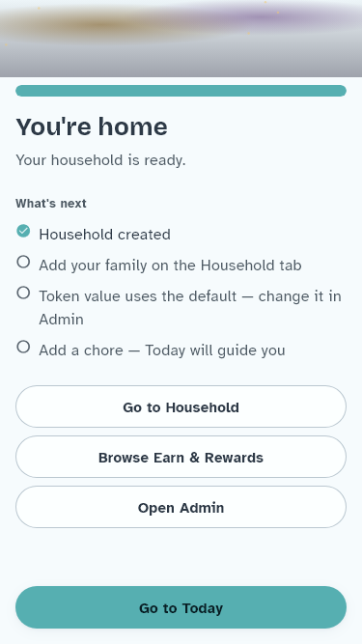Screen dimensions: 362x644
Task: Select the Household created checklist text
Action: pyautogui.click(x=104, y=235)
